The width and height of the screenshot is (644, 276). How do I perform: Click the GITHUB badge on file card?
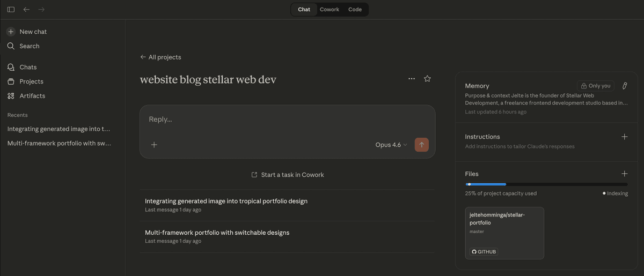tap(484, 252)
